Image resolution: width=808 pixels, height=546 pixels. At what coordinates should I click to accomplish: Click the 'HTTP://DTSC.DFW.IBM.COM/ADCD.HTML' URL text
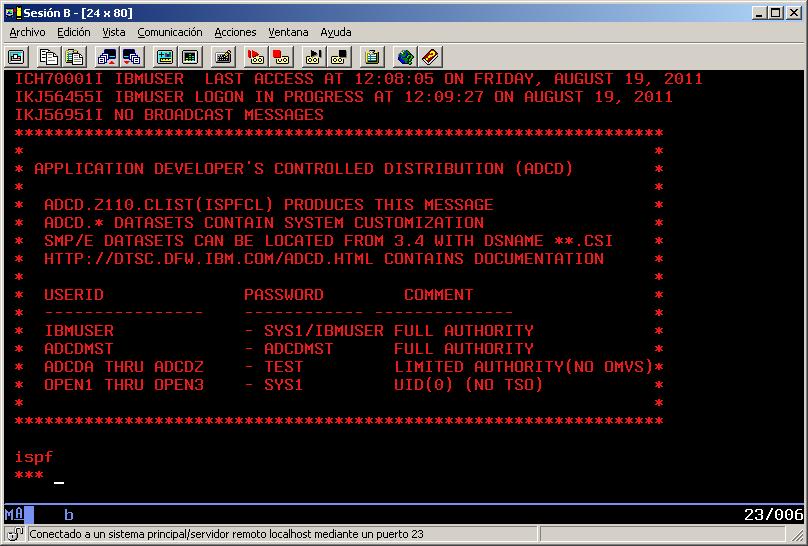pyautogui.click(x=208, y=259)
